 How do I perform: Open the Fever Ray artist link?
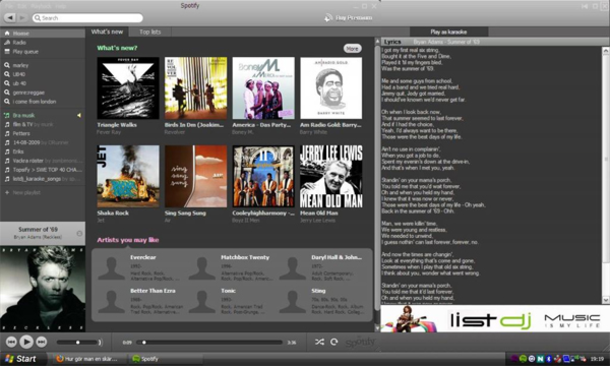(x=109, y=132)
